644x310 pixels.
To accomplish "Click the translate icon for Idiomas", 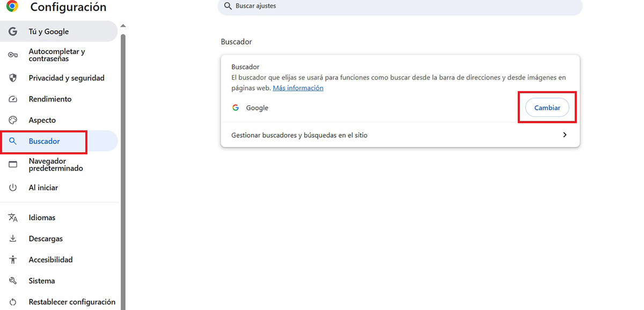I will click(x=13, y=218).
